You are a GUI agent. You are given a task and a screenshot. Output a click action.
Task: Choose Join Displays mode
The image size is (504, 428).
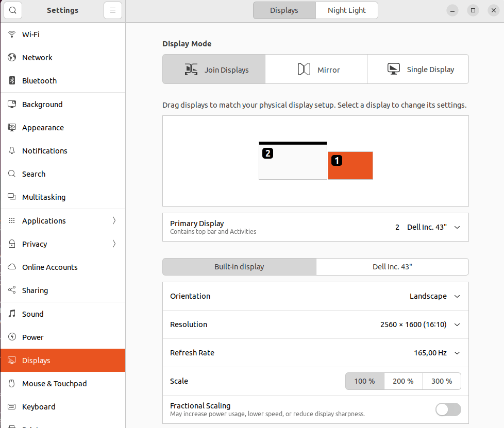coord(214,69)
